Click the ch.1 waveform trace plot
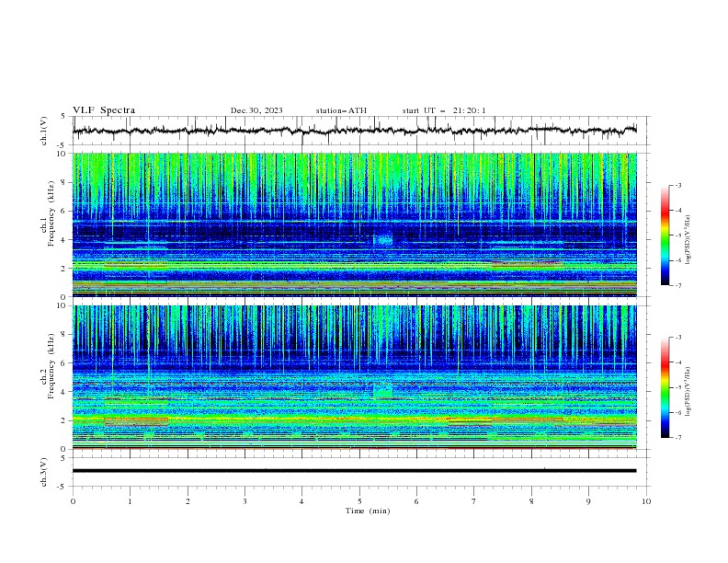This screenshot has height=563, width=728. 355,131
